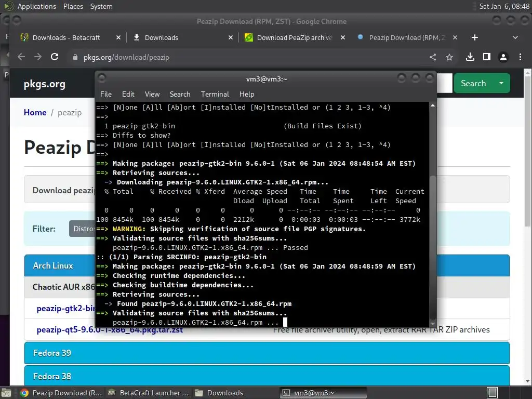Switch to vm3@vm3 terminal taskbar item

[323, 393]
